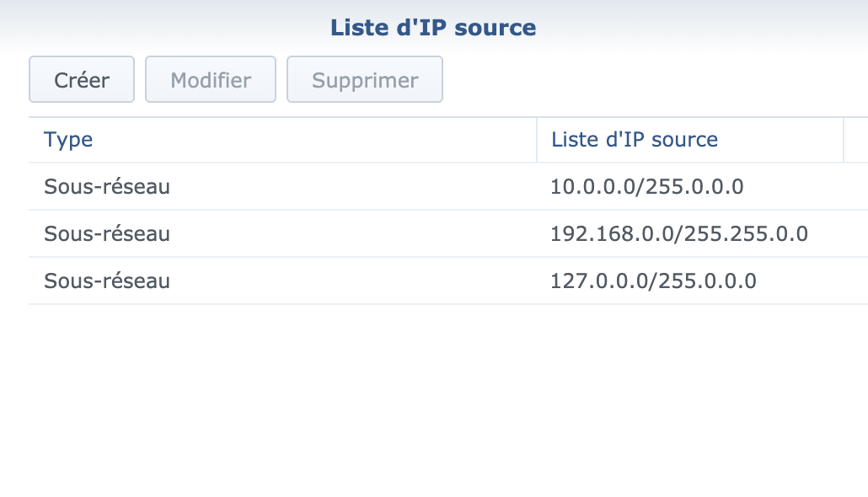
Task: Click Sous-réseau in the 127.0.0.0 row
Action: click(x=107, y=281)
